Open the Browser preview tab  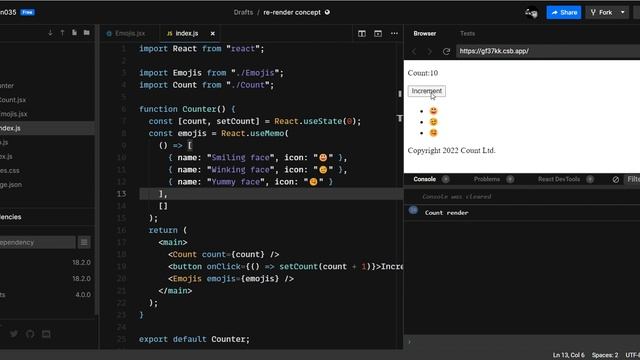(x=424, y=33)
